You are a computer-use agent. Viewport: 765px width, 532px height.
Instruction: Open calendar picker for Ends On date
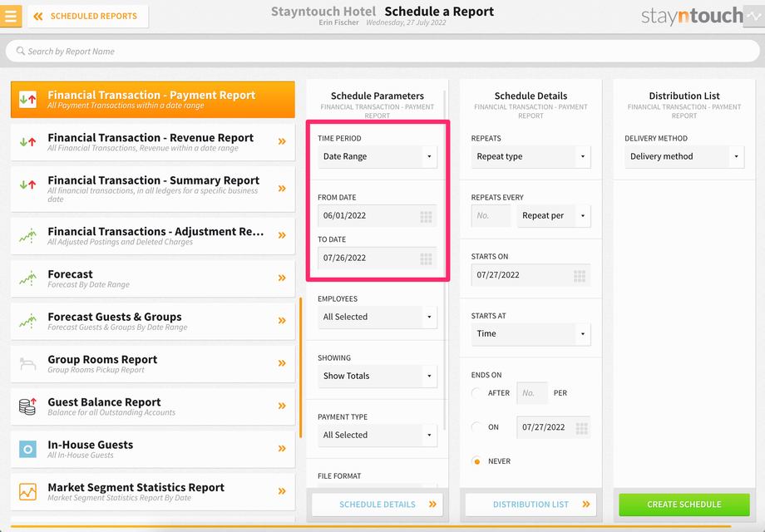pos(581,428)
